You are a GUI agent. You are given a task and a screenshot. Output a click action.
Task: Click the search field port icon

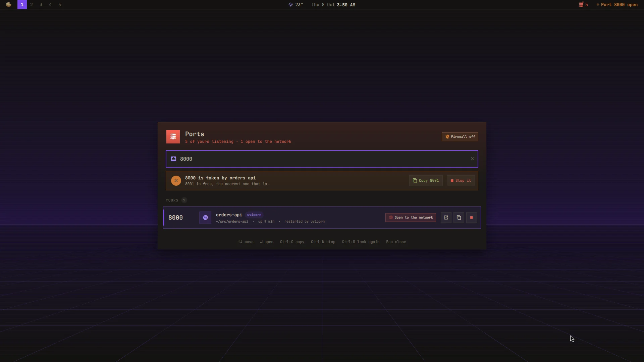pyautogui.click(x=173, y=159)
